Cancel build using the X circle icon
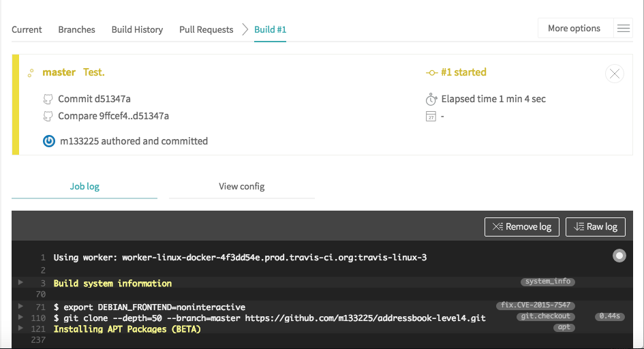This screenshot has height=349, width=644. tap(615, 74)
